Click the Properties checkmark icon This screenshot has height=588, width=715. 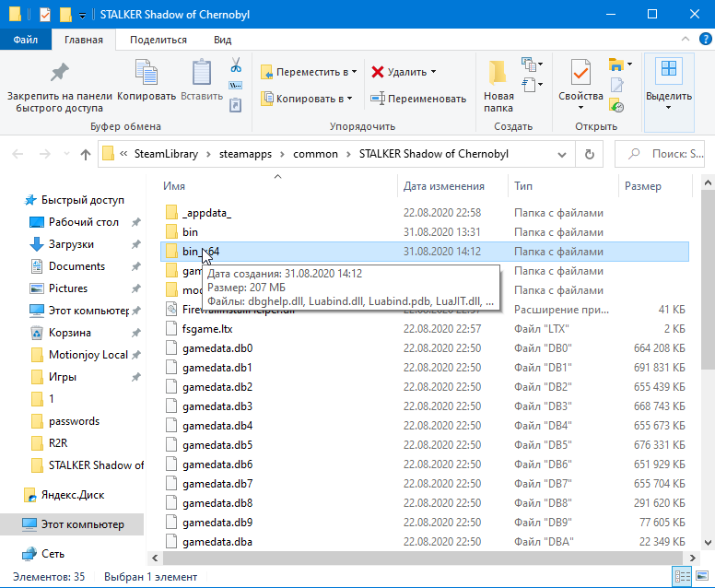(580, 73)
